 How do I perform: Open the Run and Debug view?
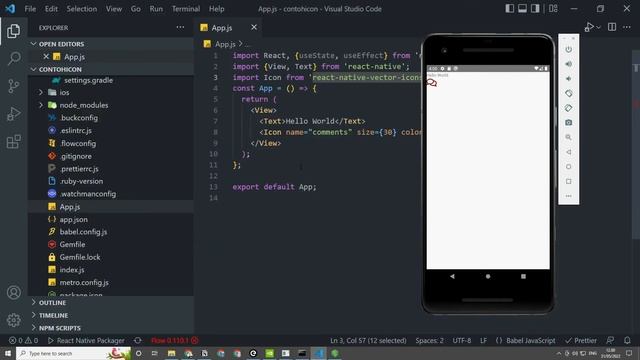pyautogui.click(x=13, y=114)
